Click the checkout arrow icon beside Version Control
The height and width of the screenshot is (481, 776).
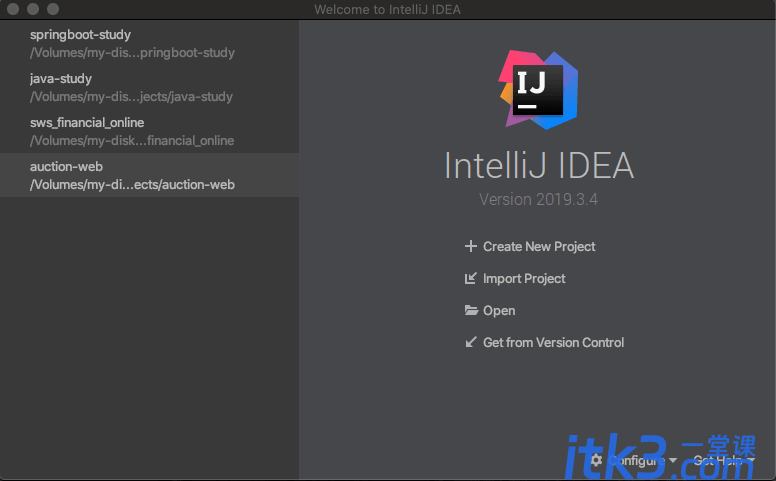click(471, 342)
